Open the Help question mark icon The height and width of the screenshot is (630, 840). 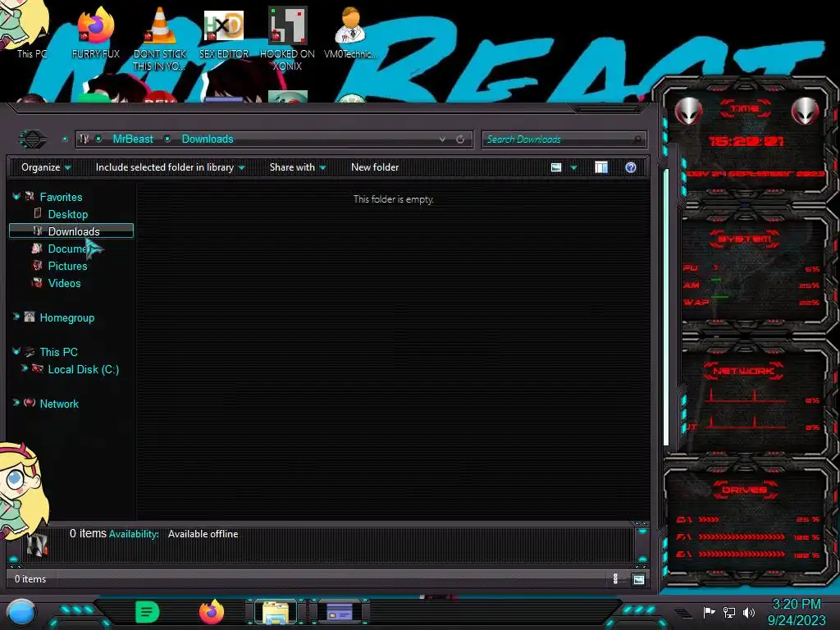pyautogui.click(x=631, y=167)
